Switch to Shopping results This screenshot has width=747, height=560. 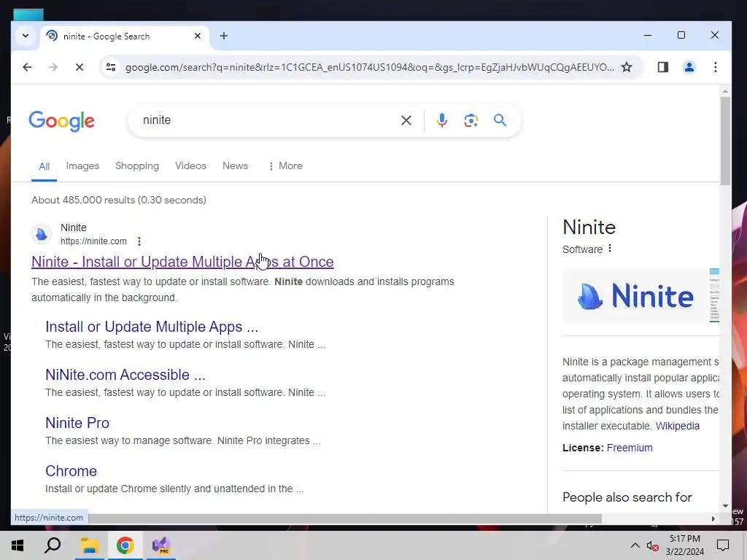(x=137, y=166)
